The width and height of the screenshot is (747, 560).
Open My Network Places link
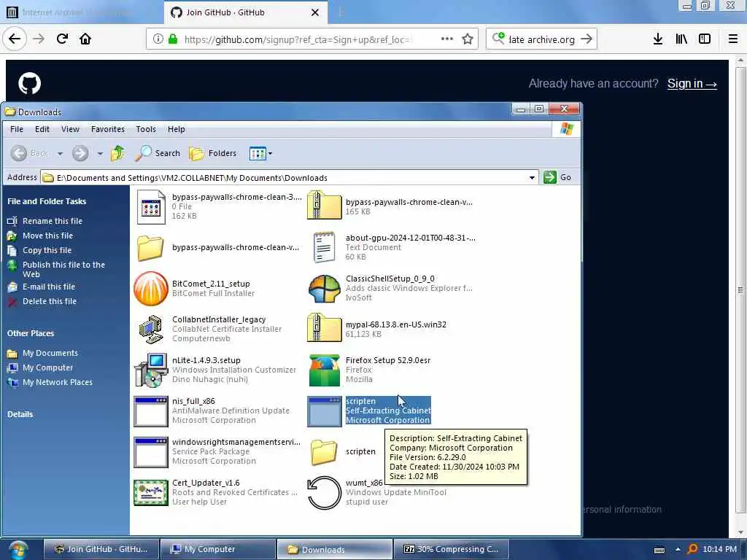[58, 382]
